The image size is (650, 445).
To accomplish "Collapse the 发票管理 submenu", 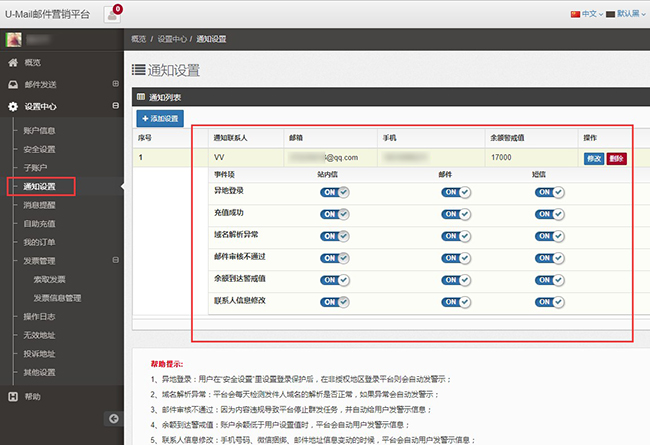I will click(x=116, y=260).
